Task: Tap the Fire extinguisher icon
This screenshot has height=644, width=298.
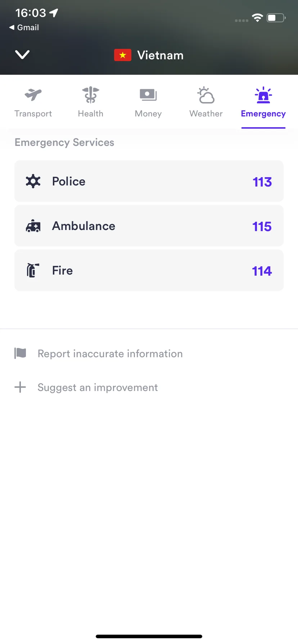Action: [x=33, y=270]
